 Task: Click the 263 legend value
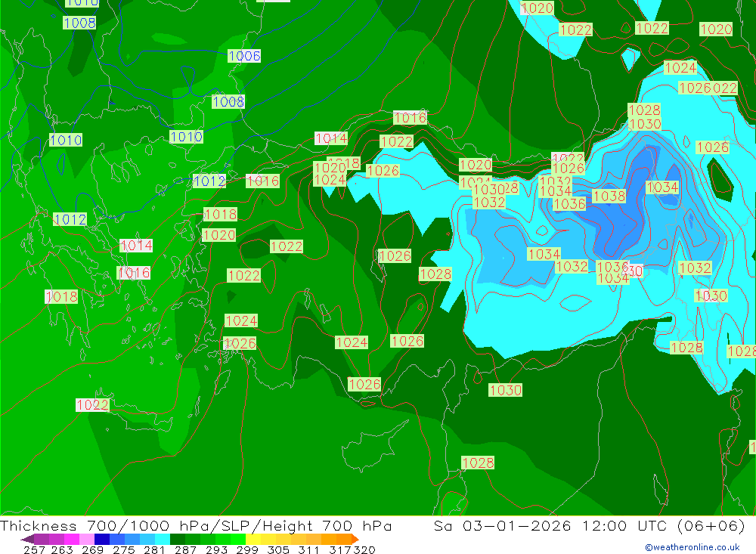(62, 549)
